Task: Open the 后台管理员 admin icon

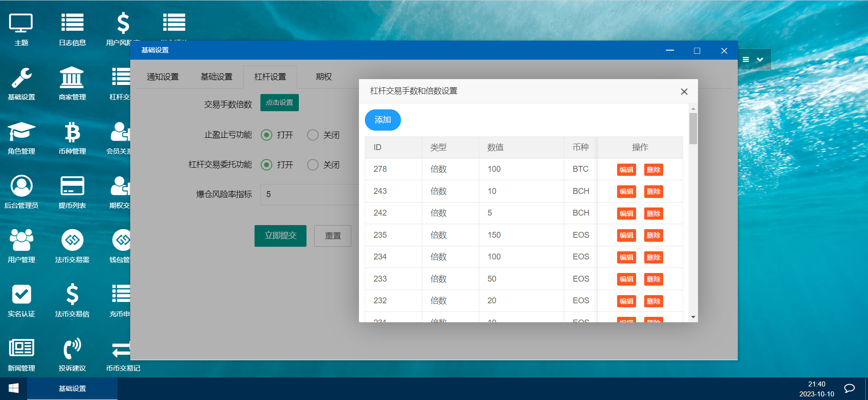Action: coord(21,192)
